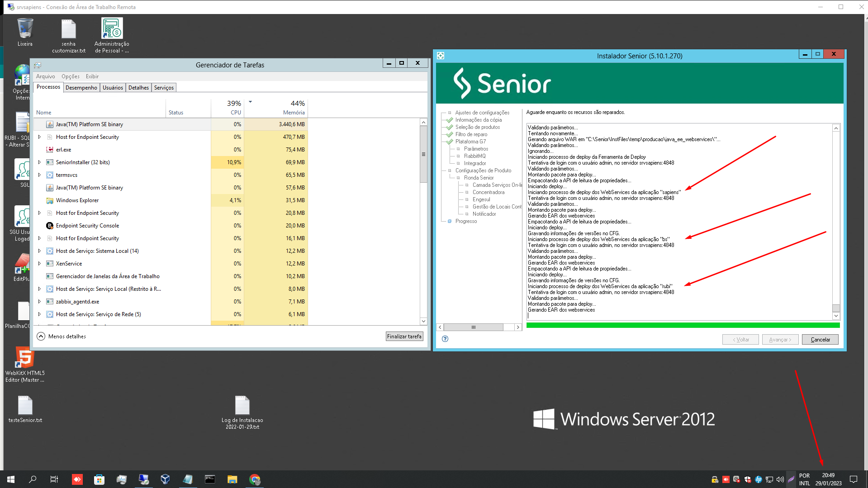Open the notification center icon

[x=854, y=479]
